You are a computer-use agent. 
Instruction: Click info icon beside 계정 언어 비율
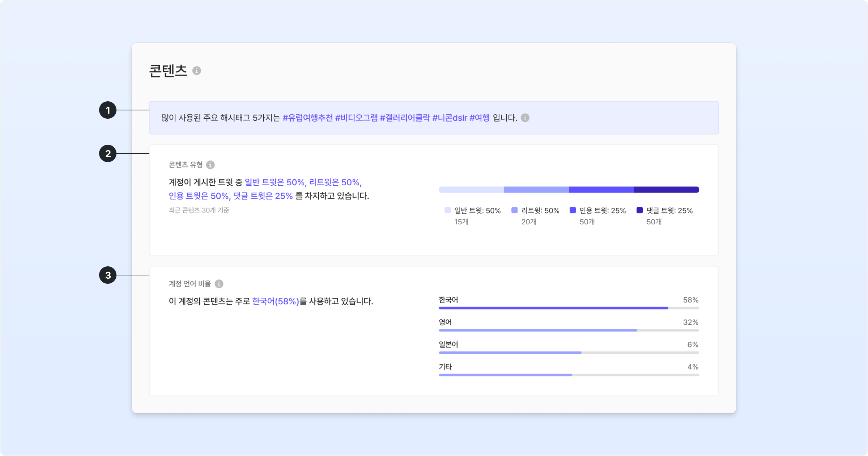[x=219, y=284]
